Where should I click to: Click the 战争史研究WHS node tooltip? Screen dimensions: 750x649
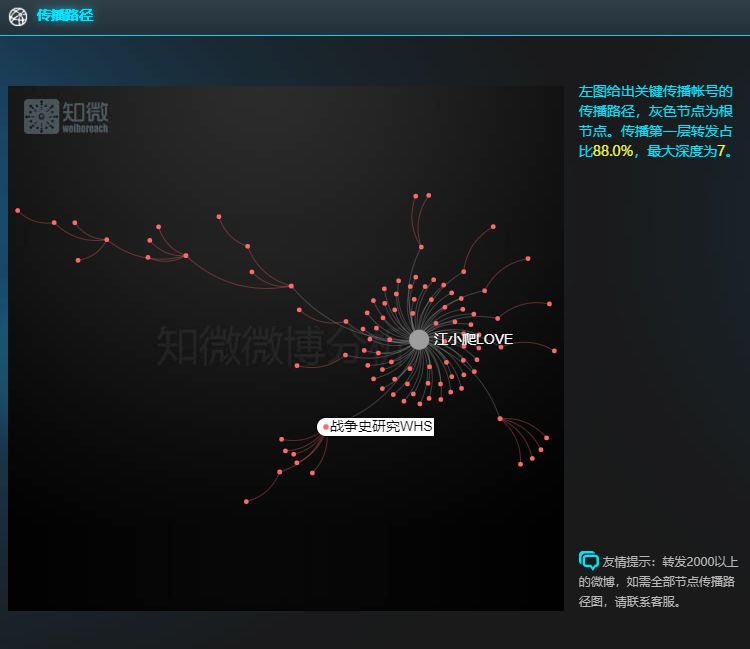coord(375,426)
